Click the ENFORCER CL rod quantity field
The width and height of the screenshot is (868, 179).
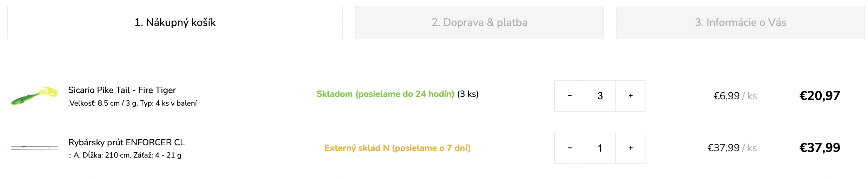(600, 148)
